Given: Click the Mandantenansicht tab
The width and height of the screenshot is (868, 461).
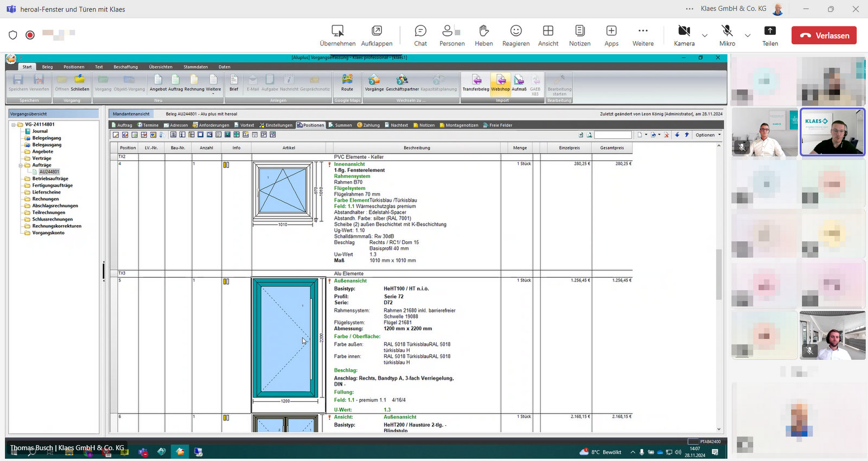Looking at the screenshot, I should click(x=131, y=114).
